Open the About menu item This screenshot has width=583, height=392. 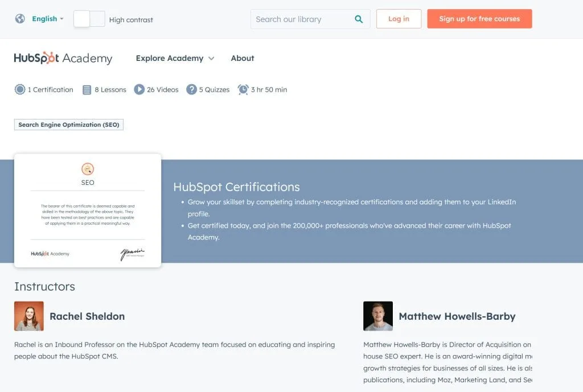pos(243,59)
